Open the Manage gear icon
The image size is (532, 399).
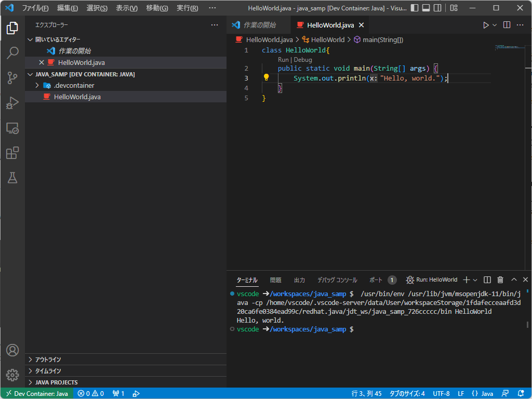[x=12, y=375]
